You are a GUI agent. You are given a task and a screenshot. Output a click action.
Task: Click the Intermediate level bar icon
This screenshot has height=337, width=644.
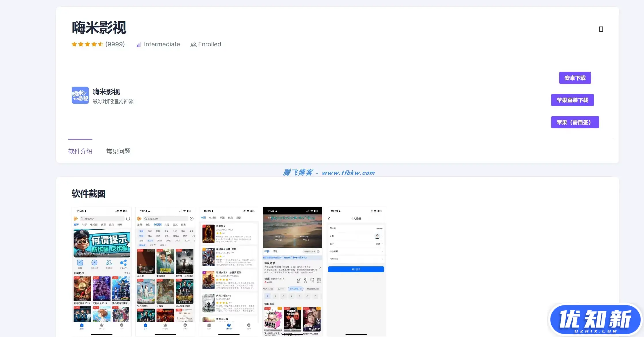(139, 45)
